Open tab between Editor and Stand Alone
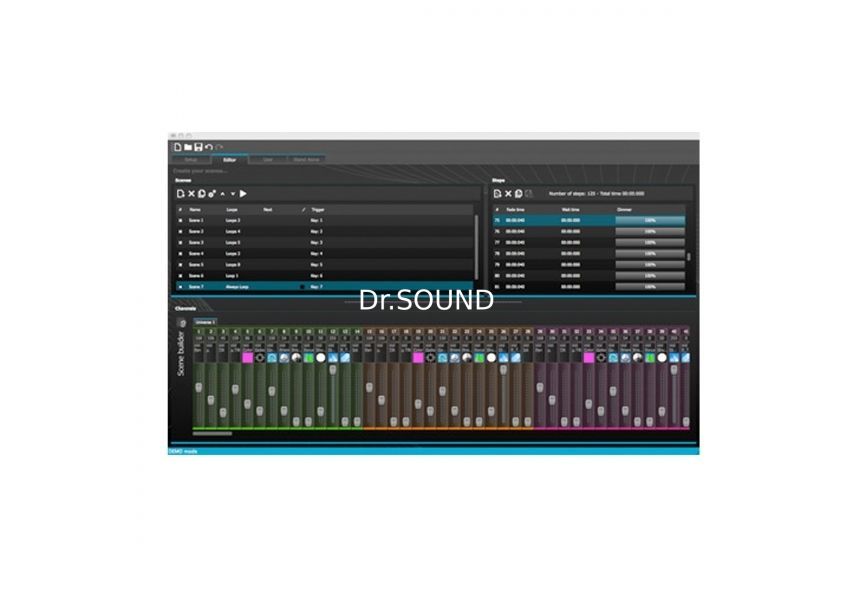858x600 pixels. click(268, 160)
